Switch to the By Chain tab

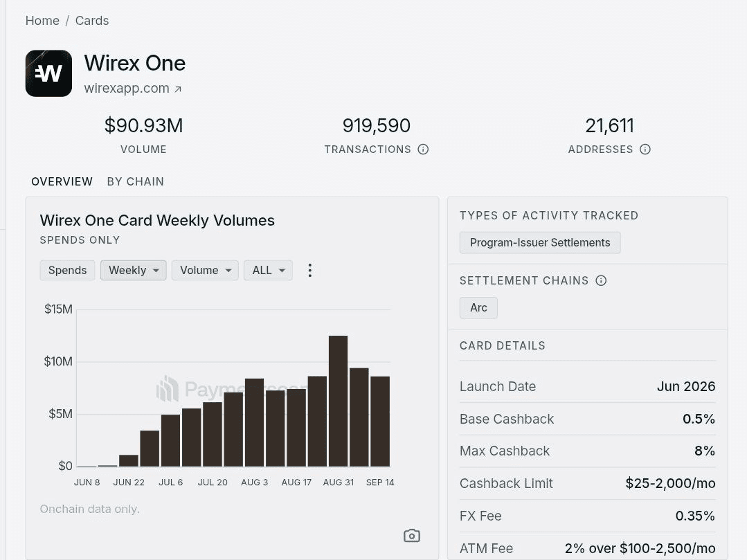pyautogui.click(x=135, y=181)
